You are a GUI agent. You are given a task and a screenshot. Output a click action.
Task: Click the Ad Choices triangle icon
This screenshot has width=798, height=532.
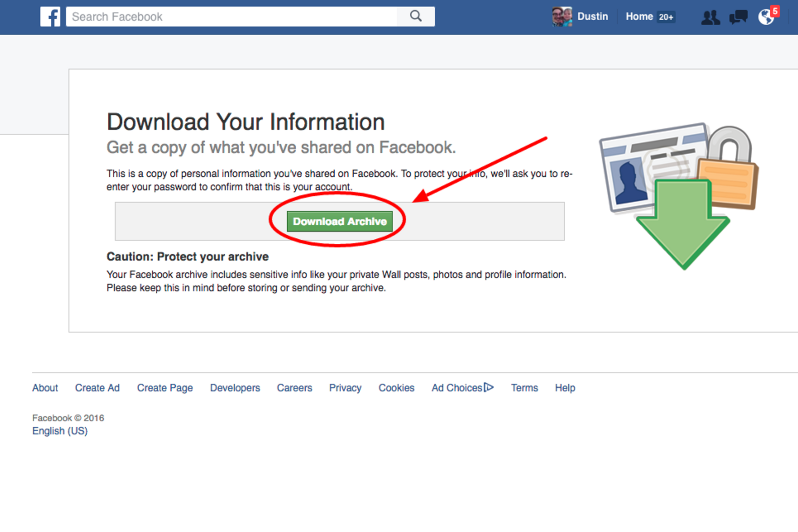coord(489,387)
